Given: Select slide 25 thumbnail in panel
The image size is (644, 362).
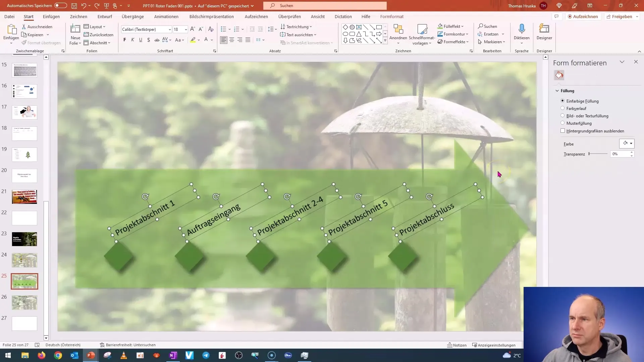Looking at the screenshot, I should click(x=24, y=282).
